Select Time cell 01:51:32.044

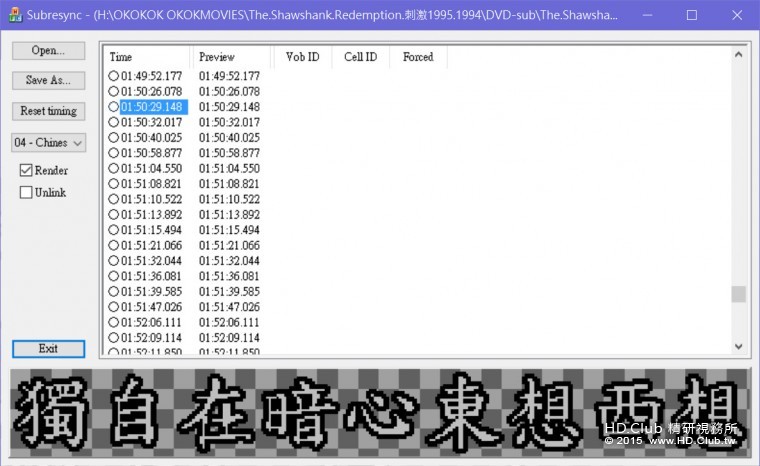coord(151,260)
